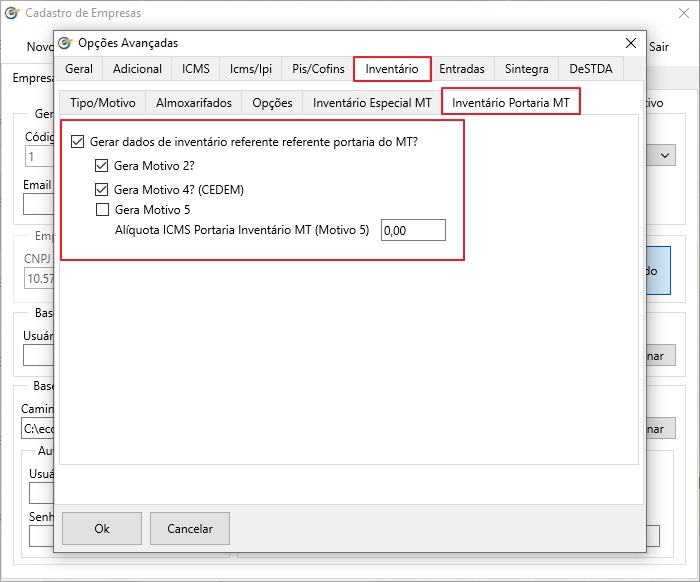Disable Gerar dados de inventário portaria MT
The width and height of the screenshot is (700, 582).
click(78, 143)
